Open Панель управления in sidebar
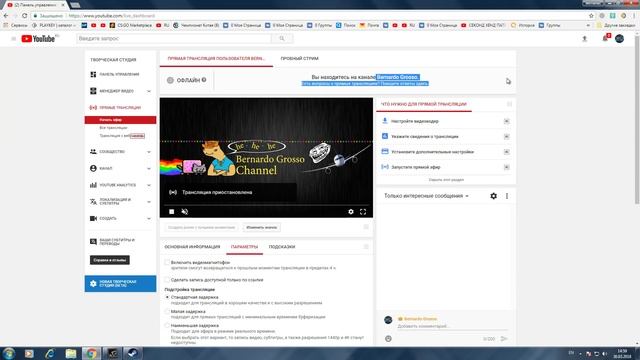640x360 pixels. pos(119,74)
